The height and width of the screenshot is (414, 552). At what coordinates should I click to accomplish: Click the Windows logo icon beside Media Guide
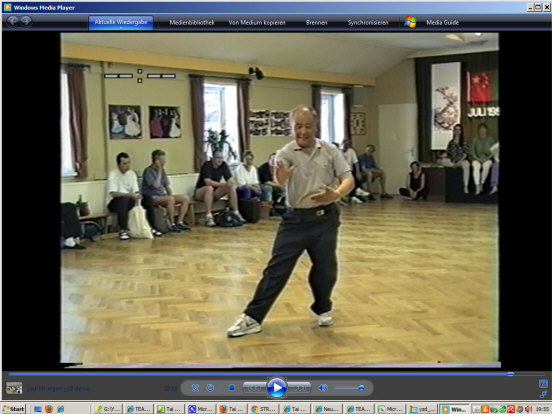(410, 22)
